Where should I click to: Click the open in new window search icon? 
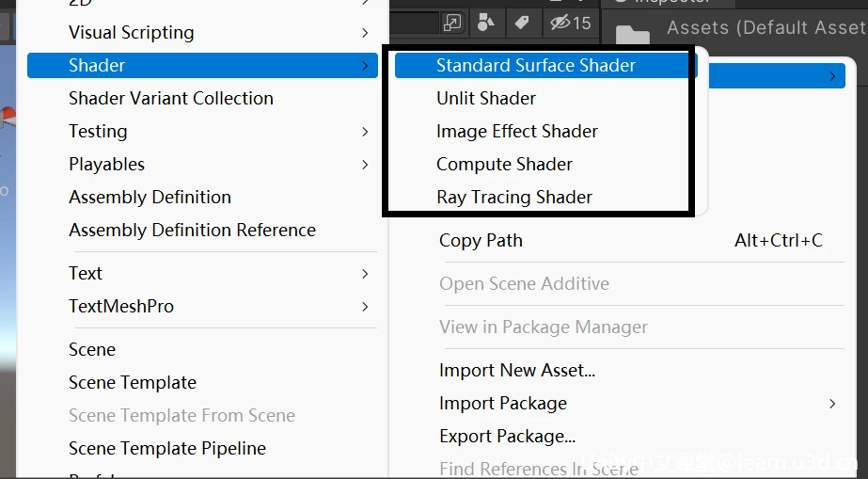click(x=453, y=22)
